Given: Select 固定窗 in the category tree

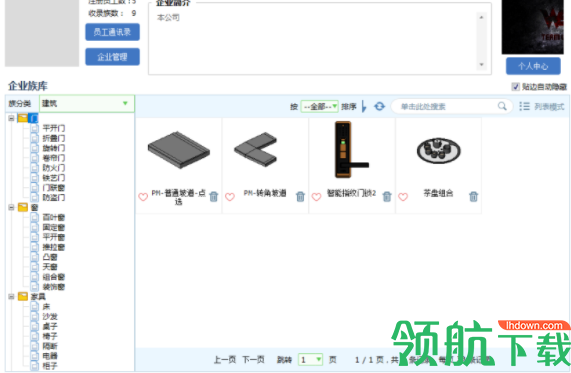Looking at the screenshot, I should 54,227.
